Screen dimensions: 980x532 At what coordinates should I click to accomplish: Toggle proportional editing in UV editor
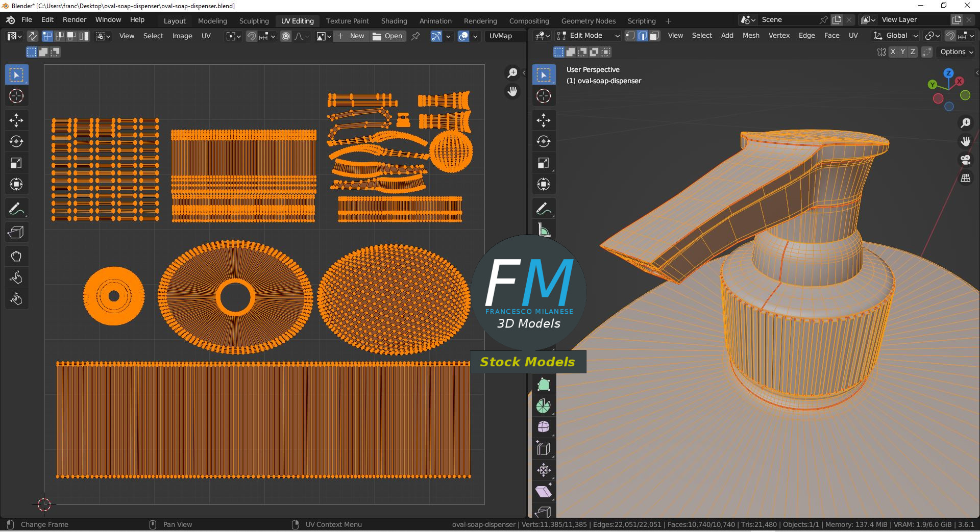[x=286, y=36]
